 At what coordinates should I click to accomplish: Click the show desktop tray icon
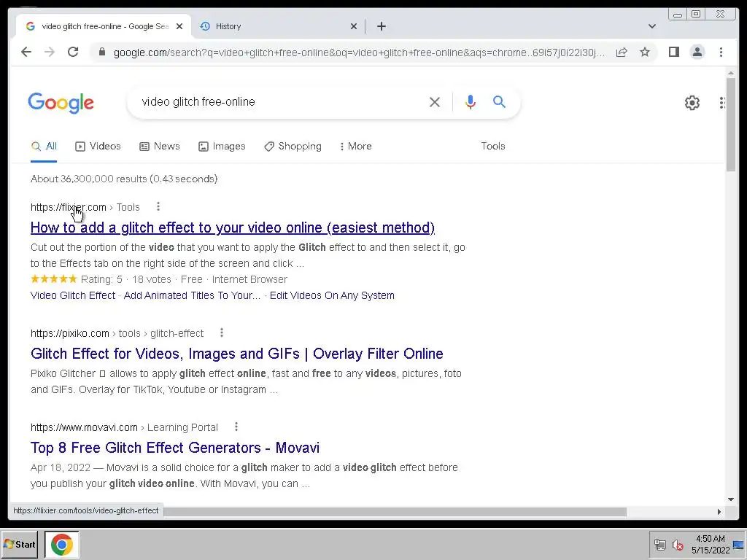738,545
